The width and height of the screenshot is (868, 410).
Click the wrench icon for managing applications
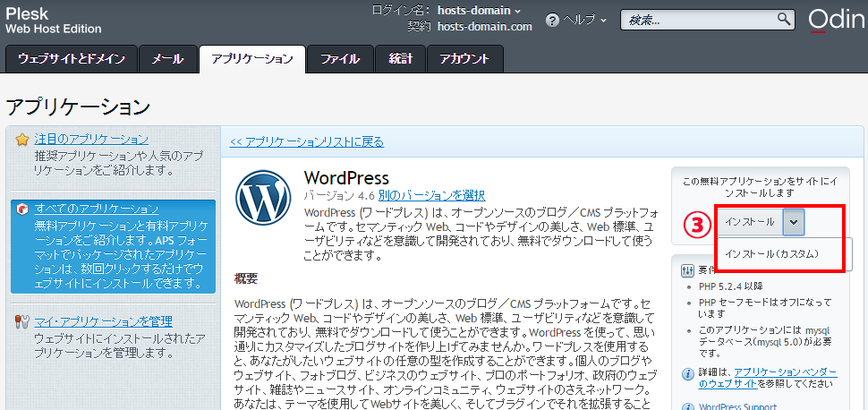click(22, 321)
